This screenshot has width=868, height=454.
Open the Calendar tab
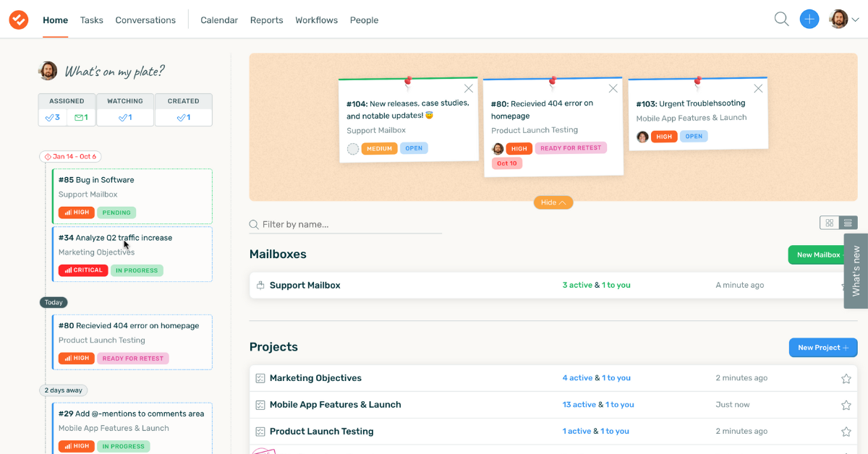pyautogui.click(x=219, y=20)
